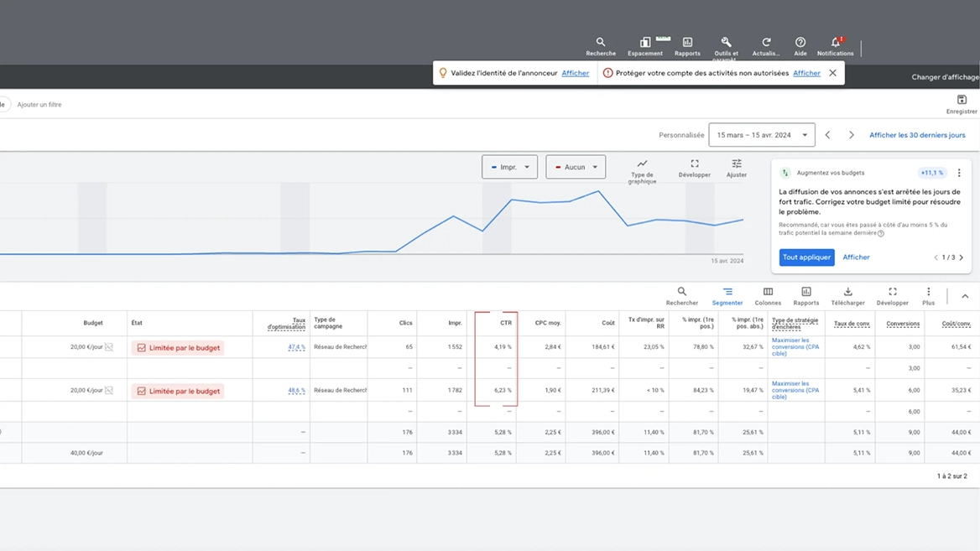This screenshot has height=551, width=980.
Task: Click the Actualiser refresh icon
Action: pos(766,46)
